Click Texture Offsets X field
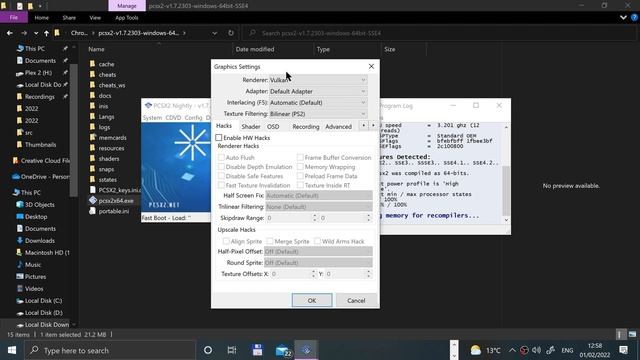640x360 pixels. [x=290, y=274]
